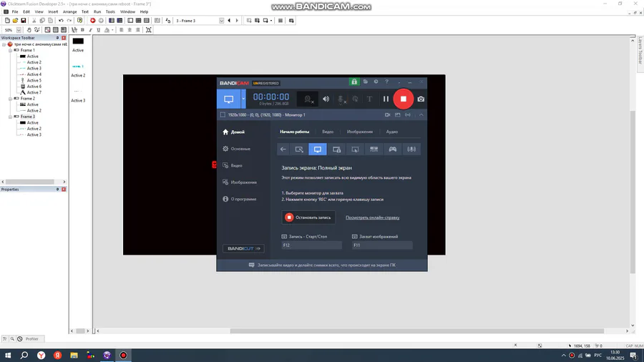The width and height of the screenshot is (644, 362).
Task: Open the Bandicam recording mode dropdown arrow
Action: (x=243, y=99)
